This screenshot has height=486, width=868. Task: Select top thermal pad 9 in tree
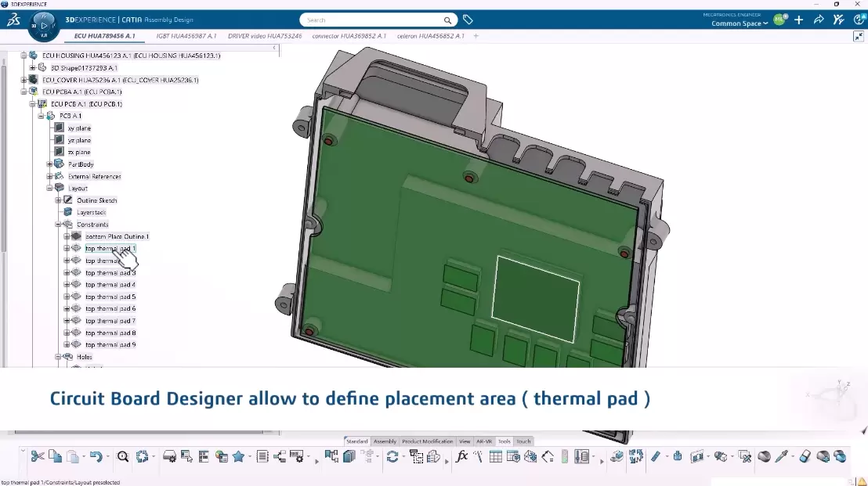click(x=110, y=344)
